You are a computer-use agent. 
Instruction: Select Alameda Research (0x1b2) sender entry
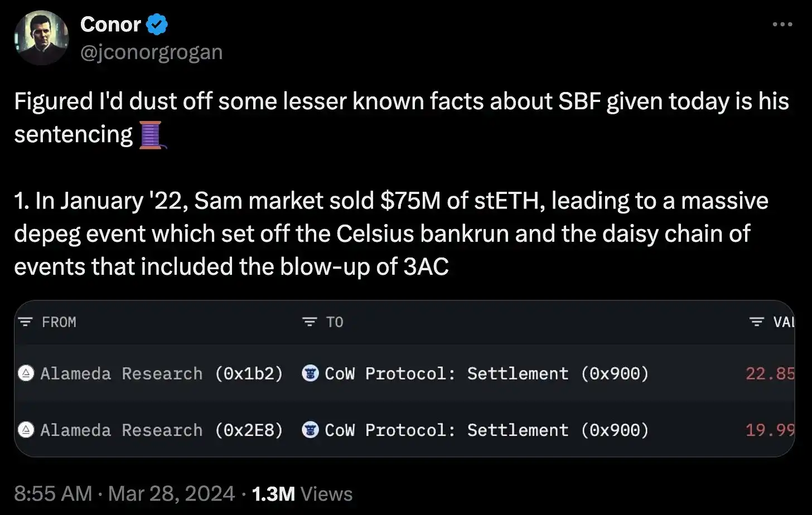coord(161,373)
